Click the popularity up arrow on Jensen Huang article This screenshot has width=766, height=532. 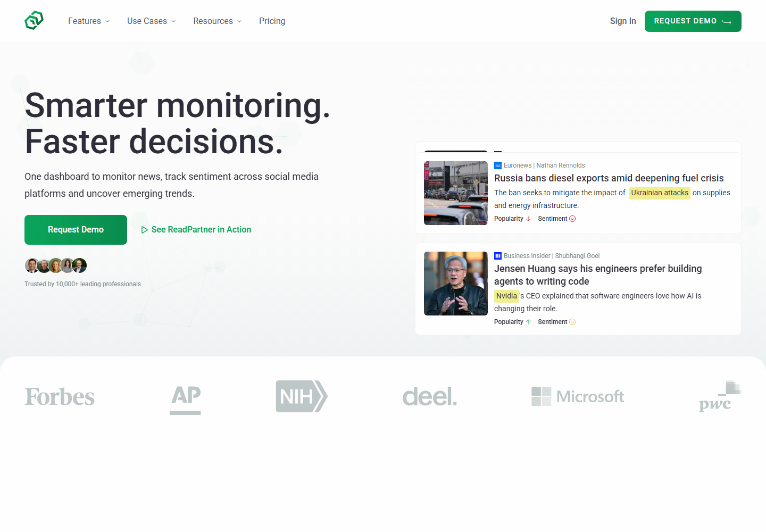[528, 322]
